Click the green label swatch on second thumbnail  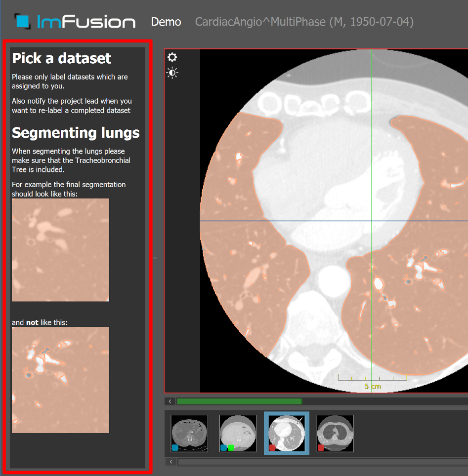(x=231, y=448)
